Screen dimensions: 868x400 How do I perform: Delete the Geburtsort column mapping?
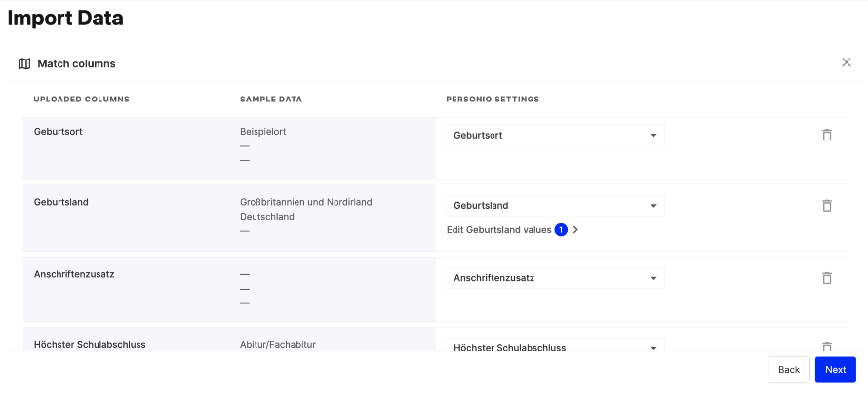826,135
